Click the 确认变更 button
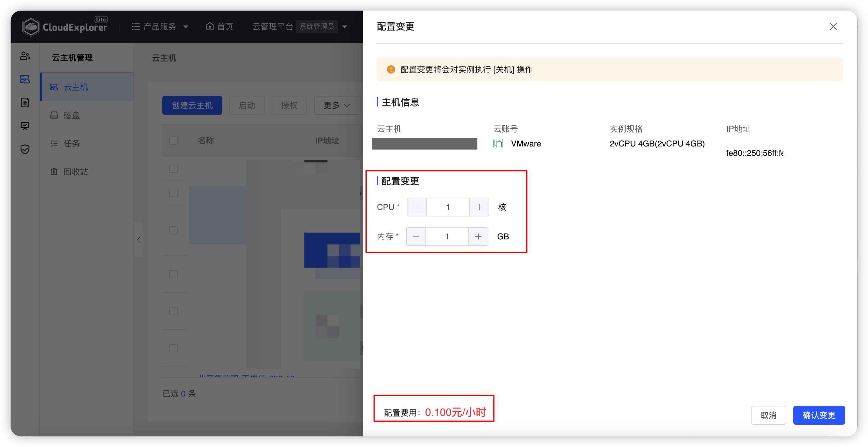The height and width of the screenshot is (447, 868). pyautogui.click(x=819, y=415)
